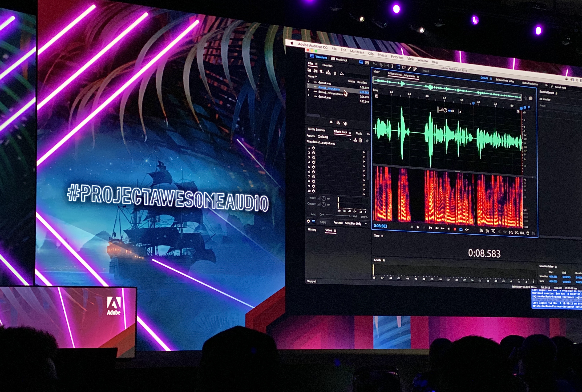Open the Media Browser tab

click(317, 130)
